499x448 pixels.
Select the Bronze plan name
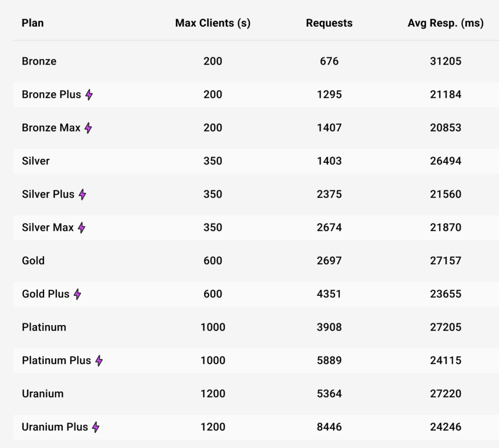coord(39,61)
